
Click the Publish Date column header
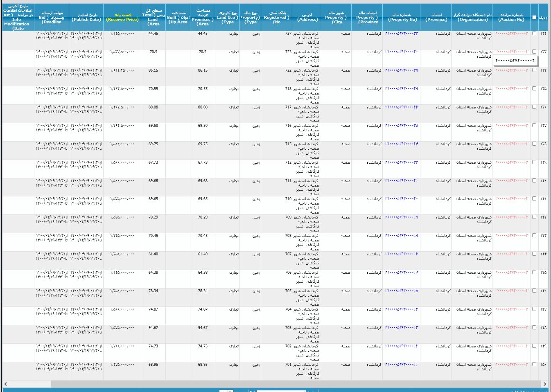(x=86, y=17)
